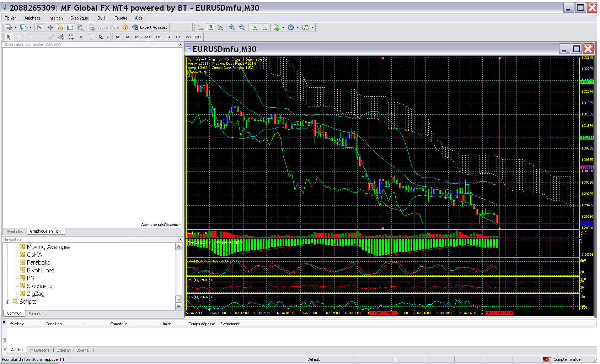Open the chart templates dropdown arrow
Viewport: 600px width, 364px height.
tap(312, 27)
